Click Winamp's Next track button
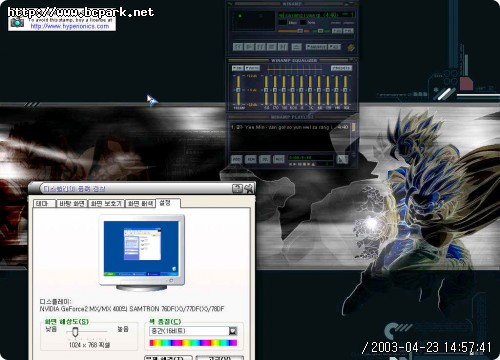 pos(283,47)
